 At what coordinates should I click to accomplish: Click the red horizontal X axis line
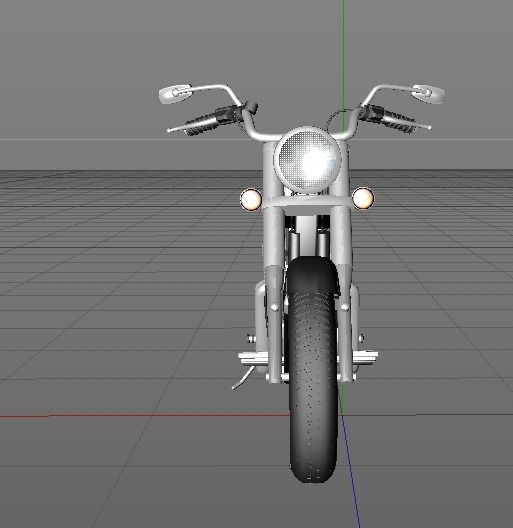point(144,415)
